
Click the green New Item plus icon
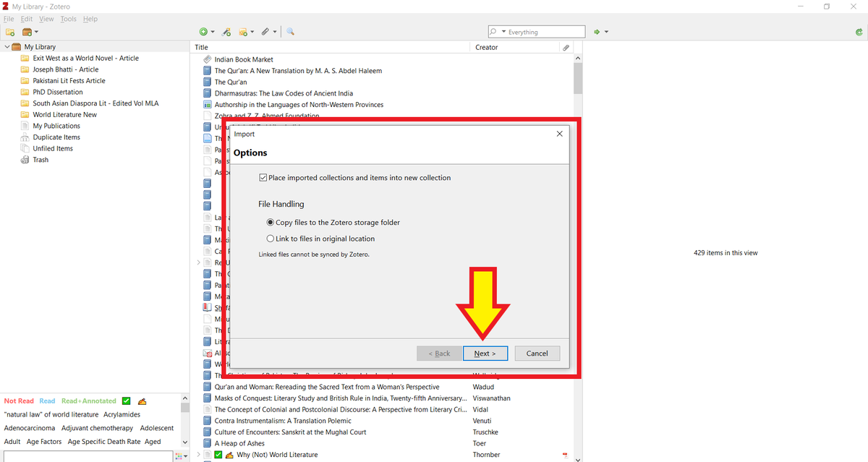click(x=203, y=32)
